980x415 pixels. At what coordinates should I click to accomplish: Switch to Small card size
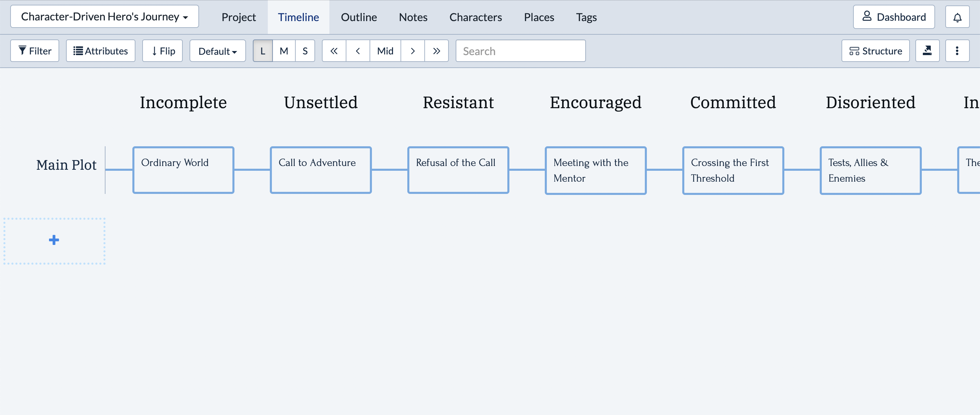[305, 51]
